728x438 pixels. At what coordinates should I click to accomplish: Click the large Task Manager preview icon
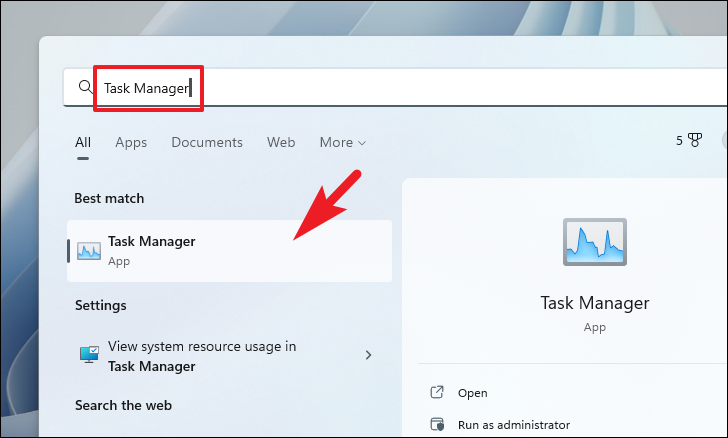click(595, 242)
